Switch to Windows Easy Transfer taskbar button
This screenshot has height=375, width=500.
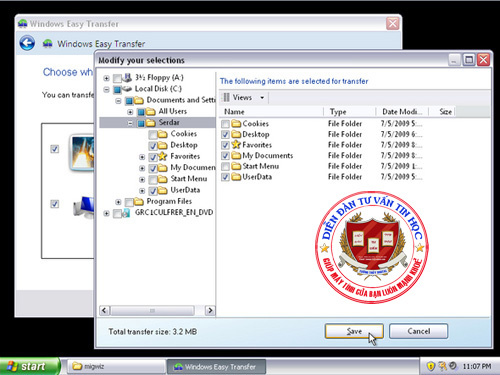click(x=216, y=366)
